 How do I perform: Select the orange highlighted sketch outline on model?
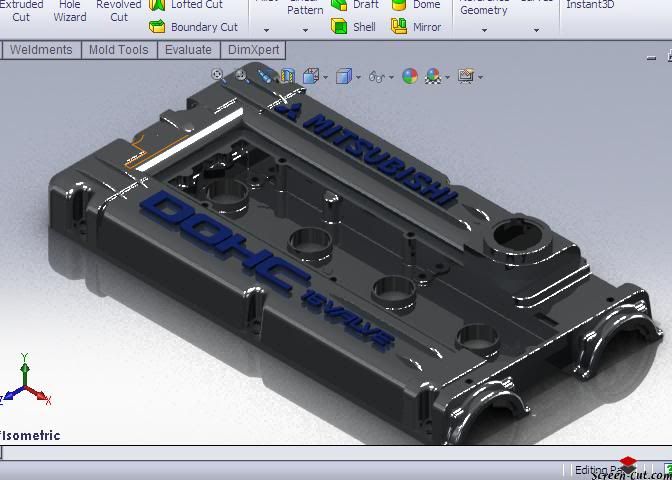pos(156,150)
